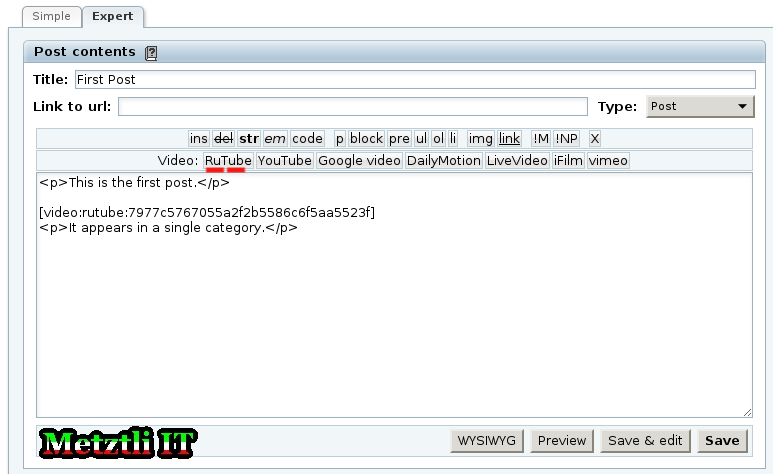The width and height of the screenshot is (778, 474).
Task: Insert a Google video tag
Action: pos(359,161)
